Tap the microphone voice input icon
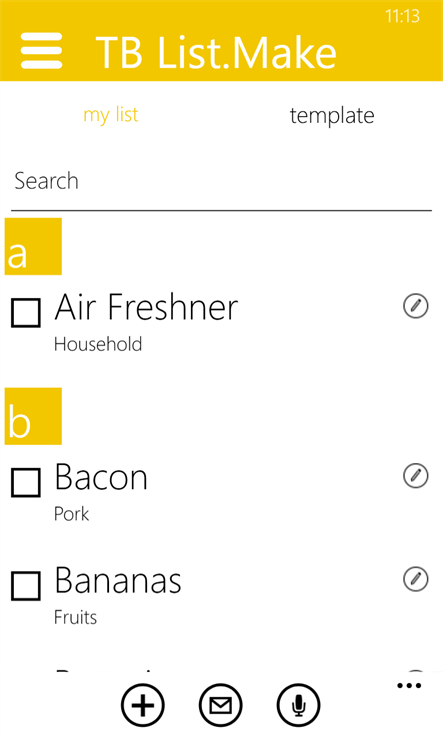Viewport: 443px width, 738px height. point(298,706)
